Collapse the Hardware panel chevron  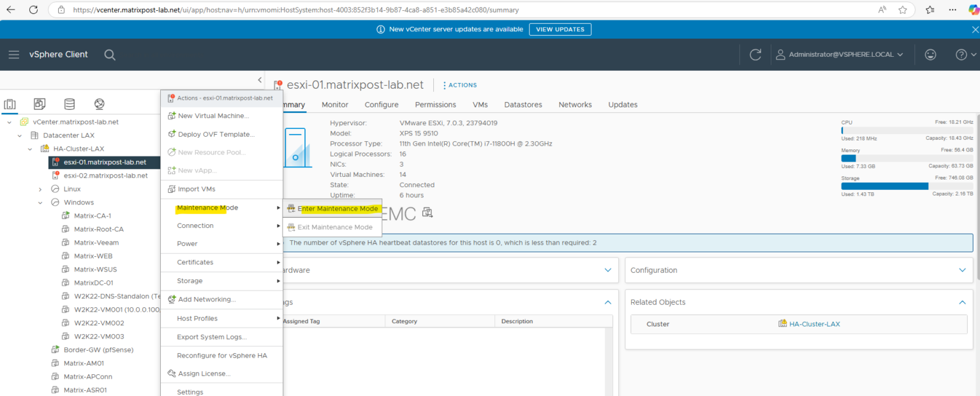pyautogui.click(x=608, y=270)
